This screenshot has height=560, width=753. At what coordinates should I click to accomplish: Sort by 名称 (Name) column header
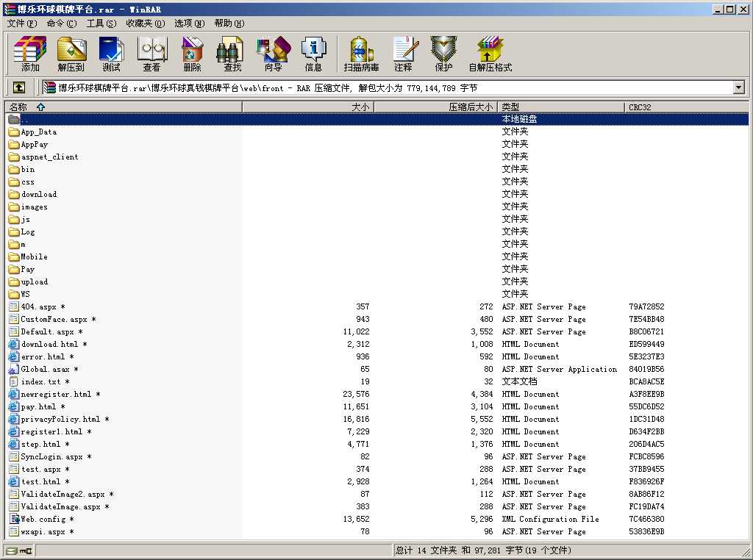pos(124,107)
